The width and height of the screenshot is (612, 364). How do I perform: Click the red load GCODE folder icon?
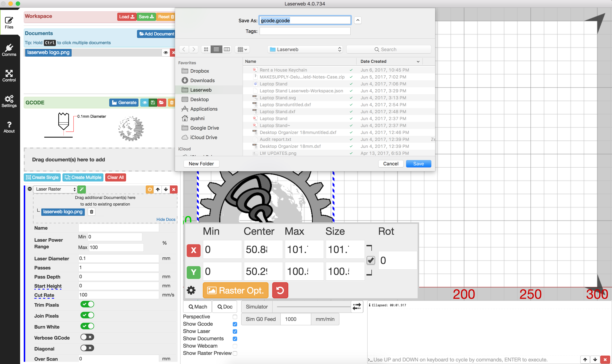click(161, 103)
